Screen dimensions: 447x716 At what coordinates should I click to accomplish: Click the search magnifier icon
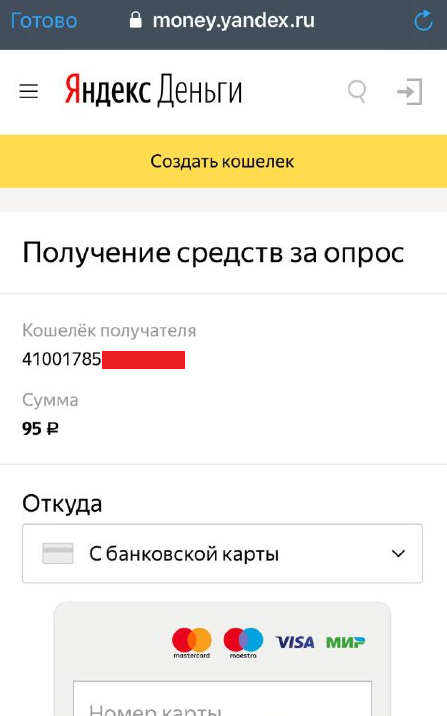point(357,92)
